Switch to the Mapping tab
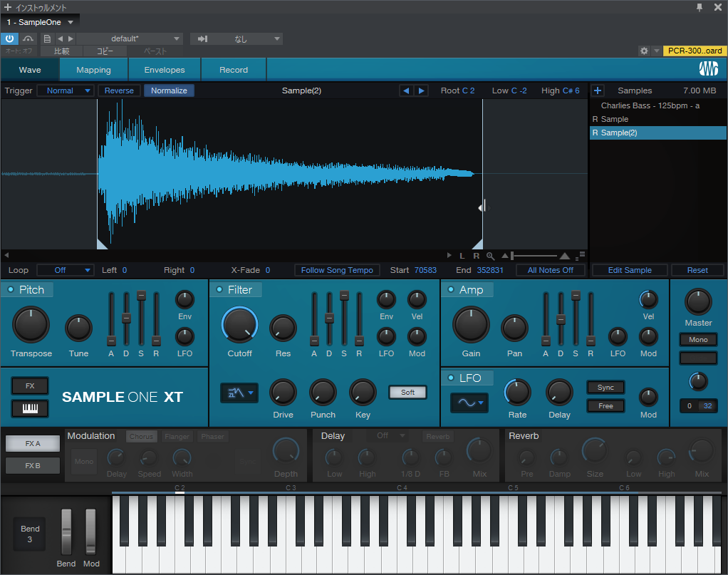The image size is (728, 575). click(94, 70)
